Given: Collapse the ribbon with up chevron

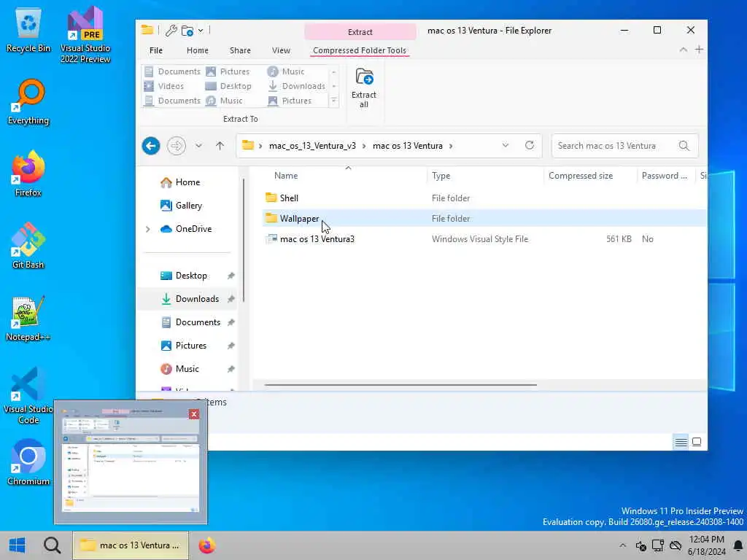Looking at the screenshot, I should 683,50.
